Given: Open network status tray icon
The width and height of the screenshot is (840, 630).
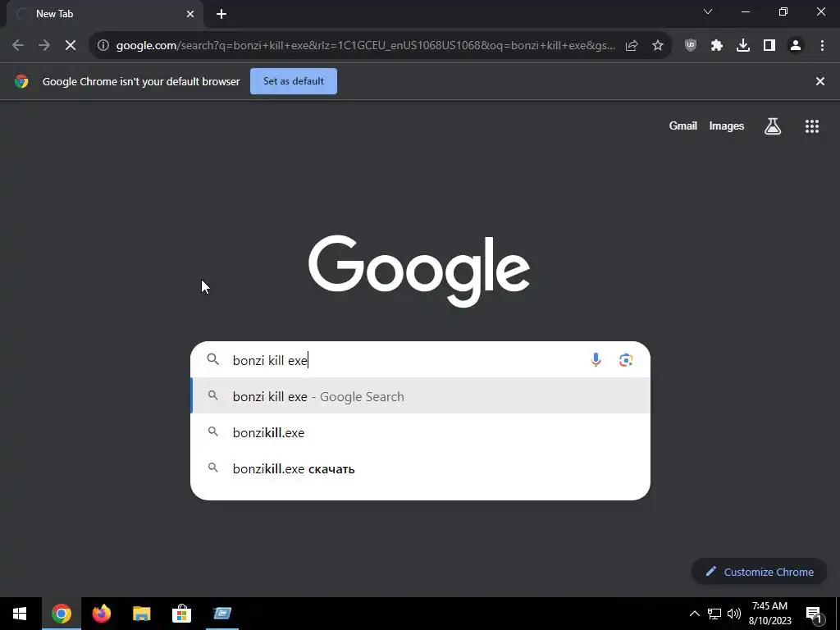Looking at the screenshot, I should pos(714,614).
